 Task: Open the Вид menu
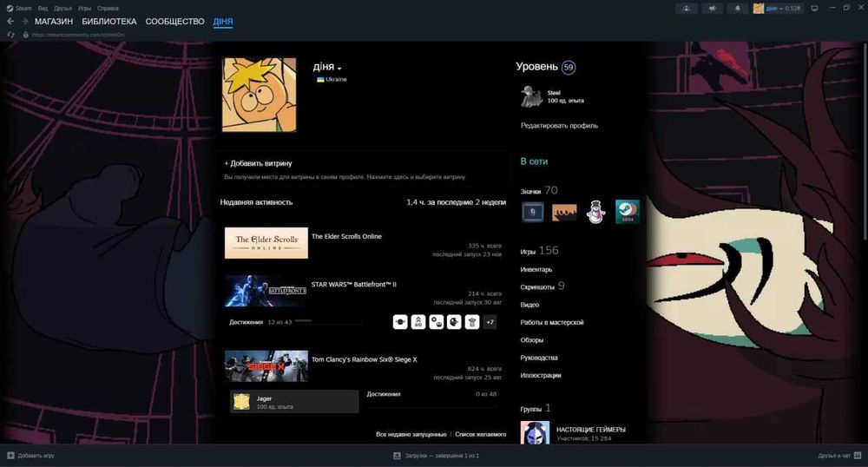pos(43,9)
